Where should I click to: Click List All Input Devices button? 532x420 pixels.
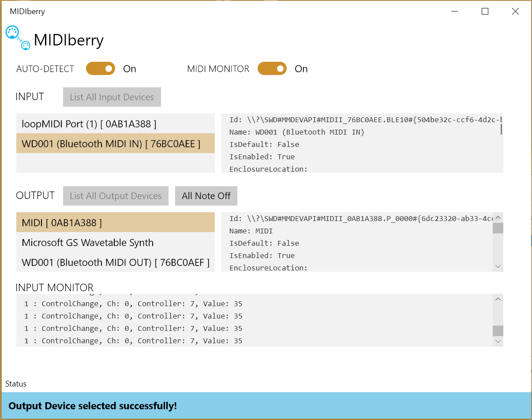click(x=112, y=97)
